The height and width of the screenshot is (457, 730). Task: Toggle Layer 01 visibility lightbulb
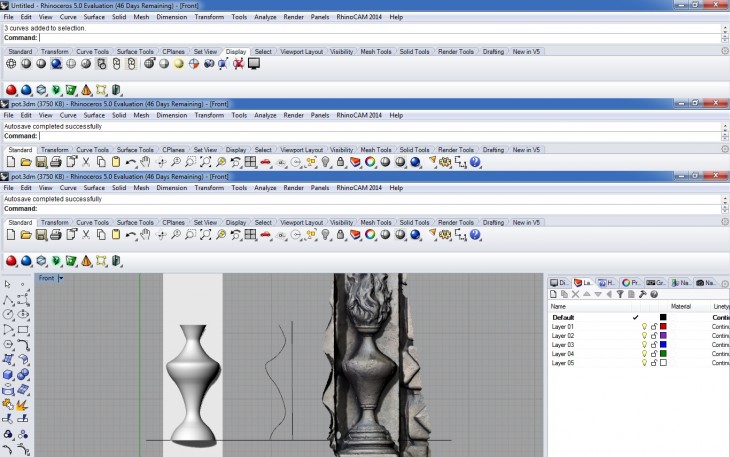coord(644,326)
